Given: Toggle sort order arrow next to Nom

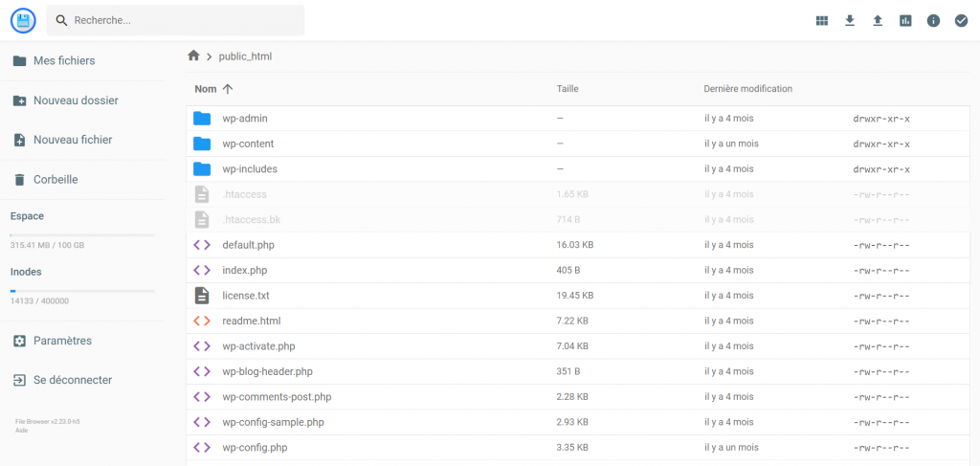Looking at the screenshot, I should (x=228, y=89).
